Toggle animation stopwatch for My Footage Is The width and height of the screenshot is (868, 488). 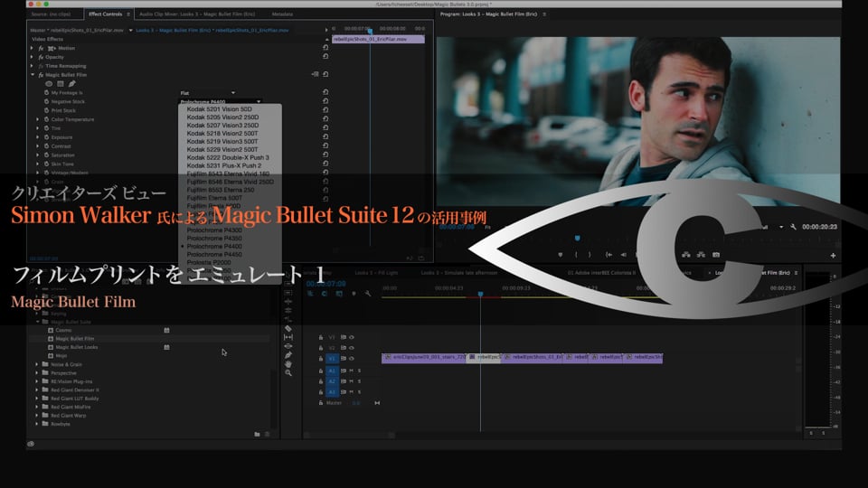pos(46,92)
